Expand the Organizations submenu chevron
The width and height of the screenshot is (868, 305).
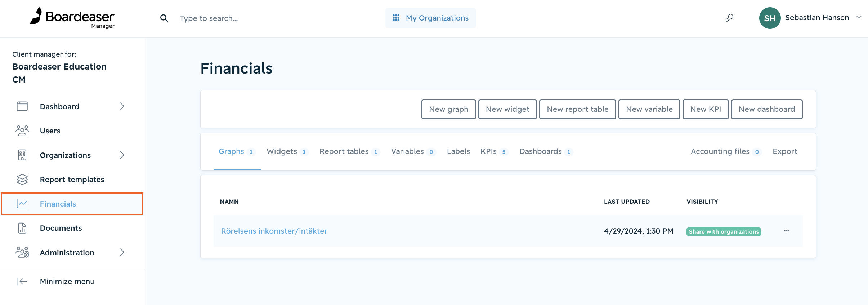point(122,155)
